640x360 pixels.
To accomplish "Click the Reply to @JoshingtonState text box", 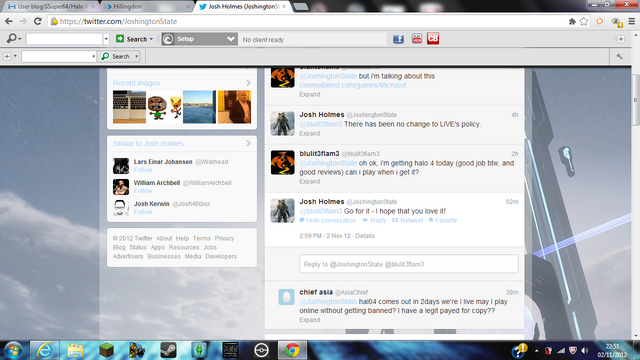I will [409, 264].
